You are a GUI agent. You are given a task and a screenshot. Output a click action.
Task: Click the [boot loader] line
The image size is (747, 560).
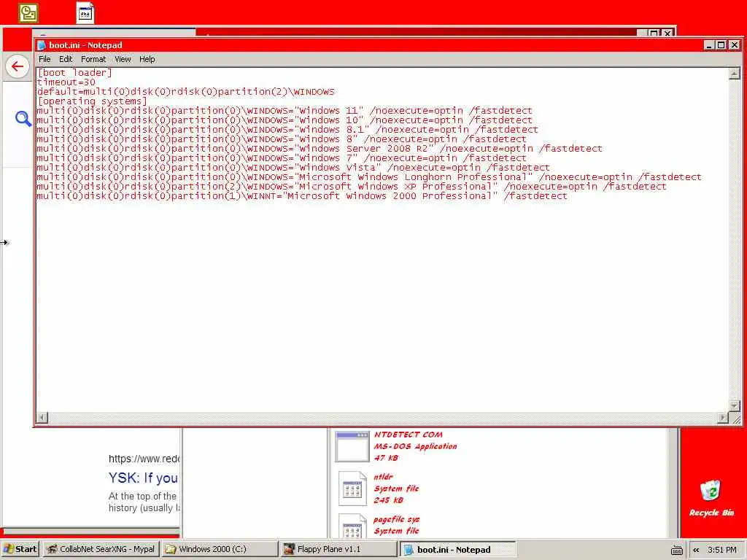click(x=74, y=72)
